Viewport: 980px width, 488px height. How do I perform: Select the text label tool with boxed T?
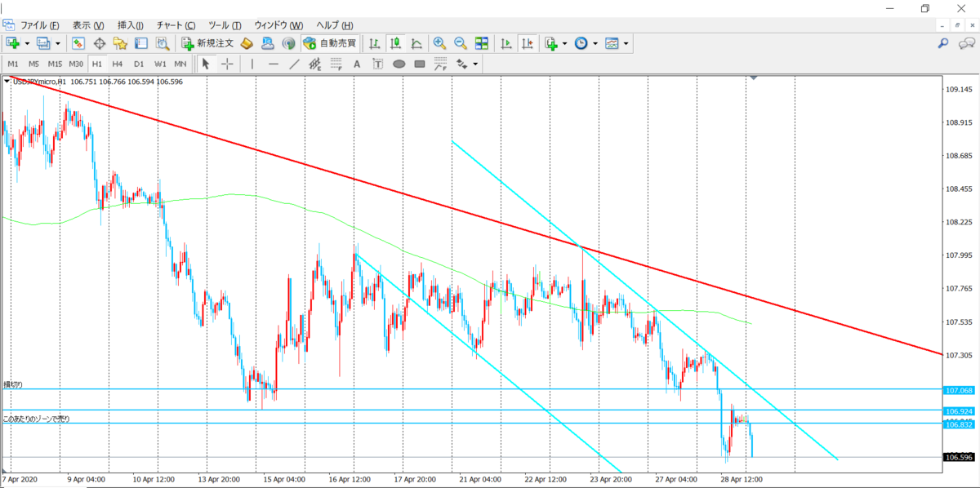point(377,64)
